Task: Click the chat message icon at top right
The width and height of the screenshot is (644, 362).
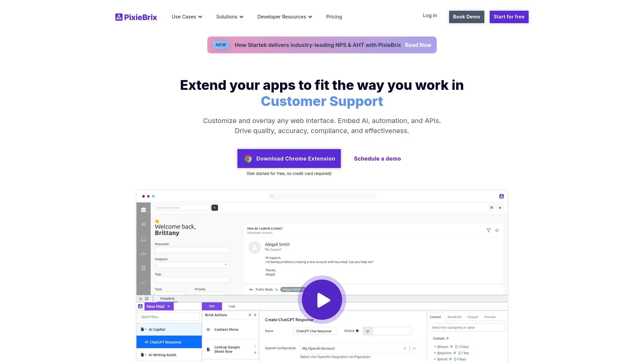Action: click(492, 208)
